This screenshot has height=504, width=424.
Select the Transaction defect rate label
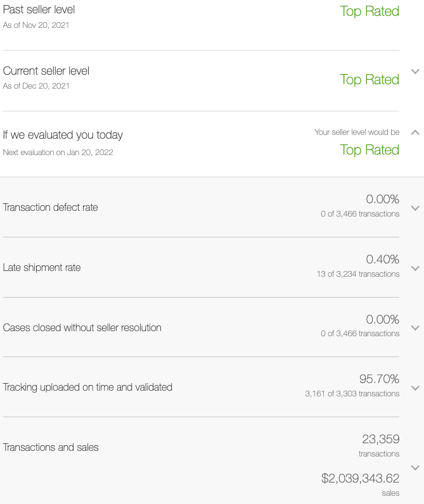50,207
